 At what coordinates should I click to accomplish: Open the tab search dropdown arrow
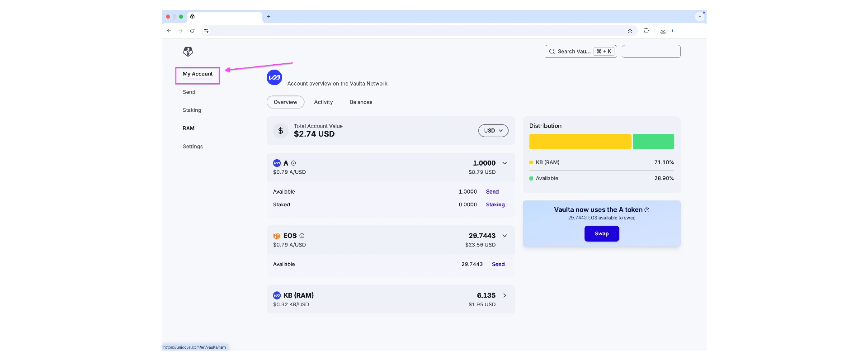[700, 17]
